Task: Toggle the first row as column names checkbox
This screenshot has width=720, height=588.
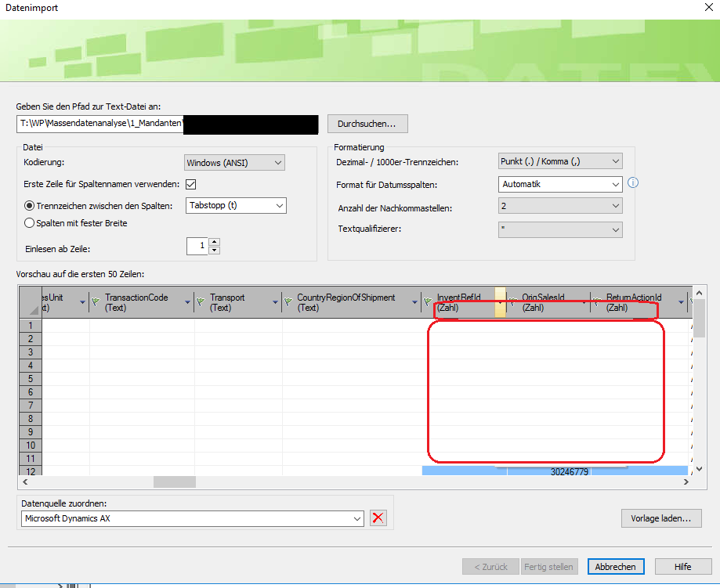Action: [190, 185]
